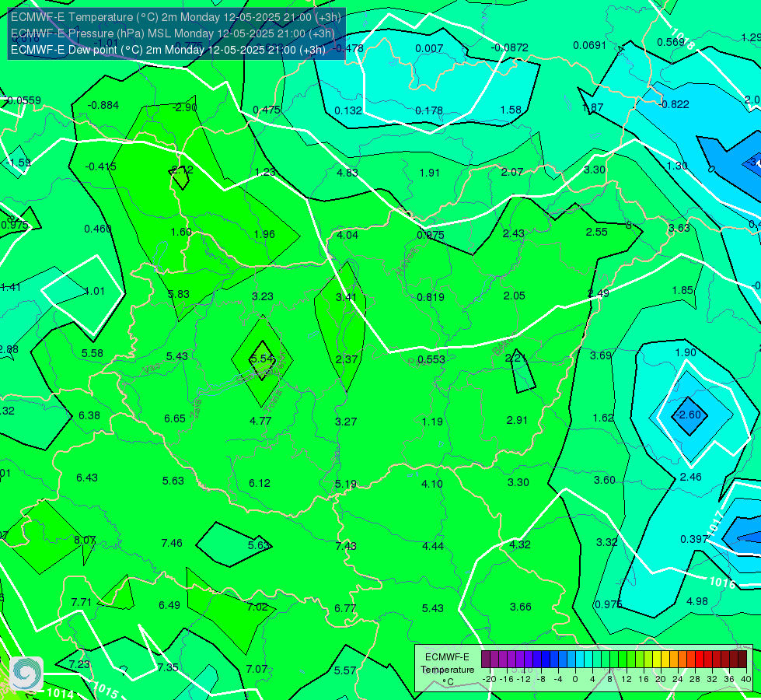761x700 pixels.
Task: Click the bright yellow swatch beside legend 20
Action: [657, 660]
